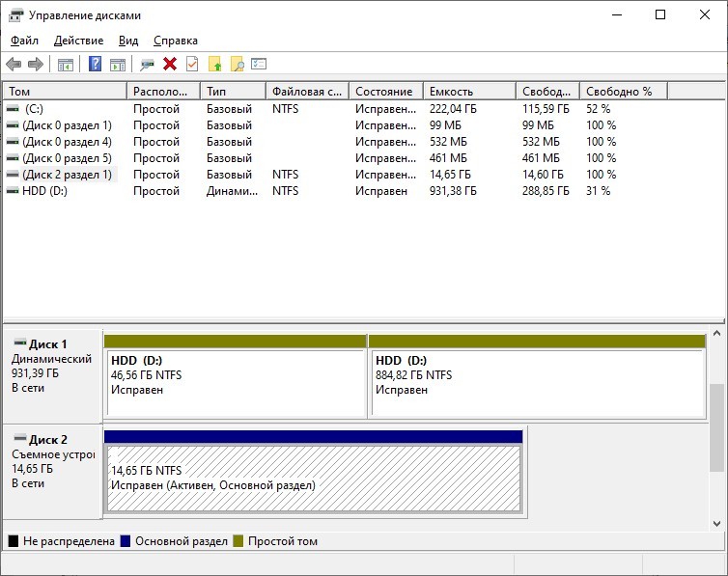
Task: Click the Back arrow toolbar icon
Action: pos(14,64)
